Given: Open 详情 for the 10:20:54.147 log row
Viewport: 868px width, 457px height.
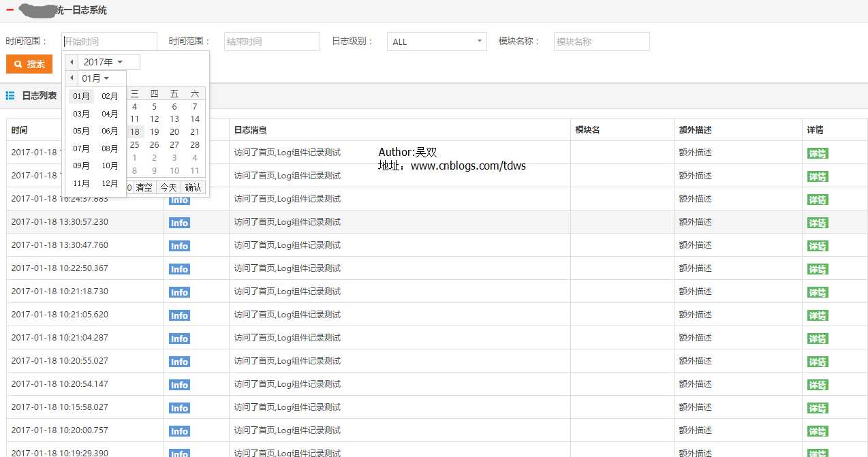Looking at the screenshot, I should click(818, 385).
